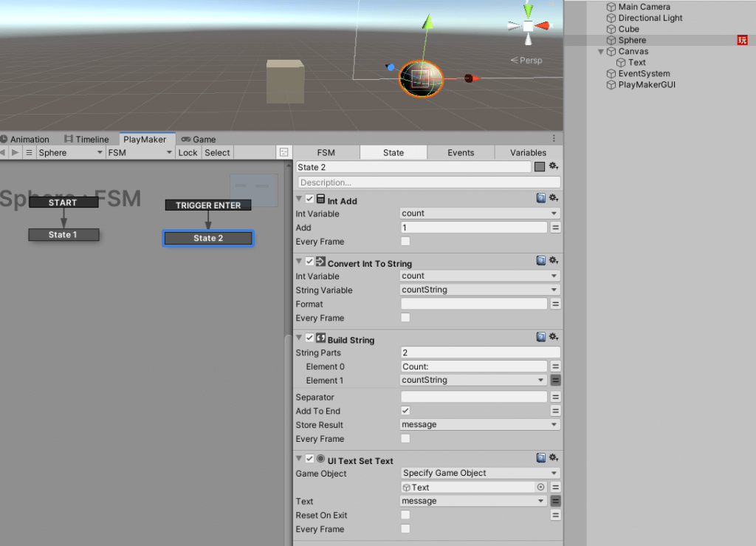Viewport: 756px width, 546px height.
Task: Open the Specify Game Object dropdown
Action: point(480,473)
